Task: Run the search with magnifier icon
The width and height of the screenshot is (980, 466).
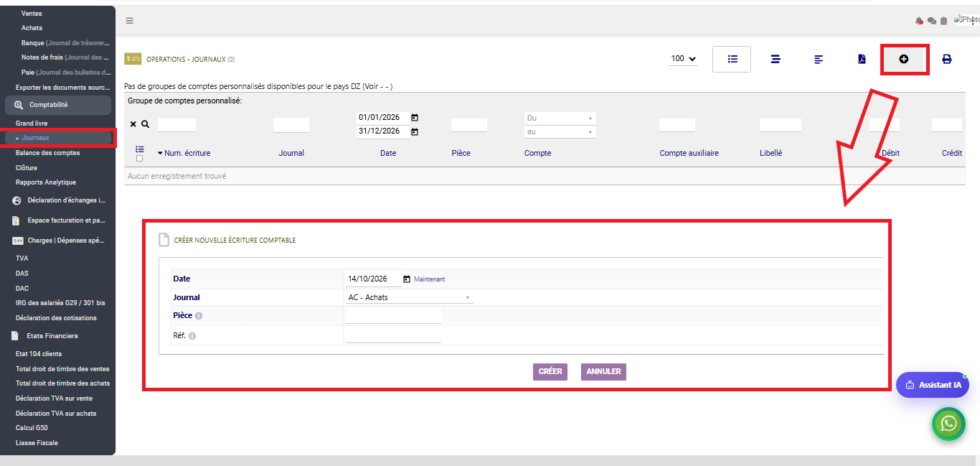Action: pyautogui.click(x=145, y=124)
